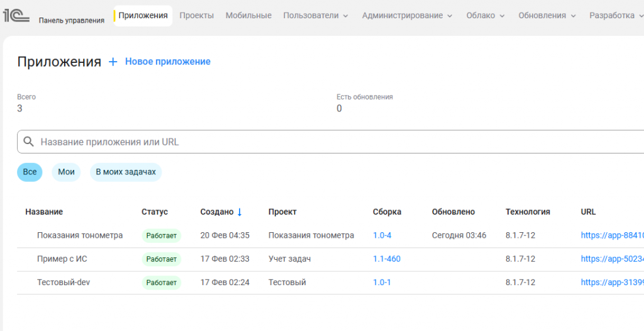
Task: Sort by the Название column header
Action: pos(44,212)
